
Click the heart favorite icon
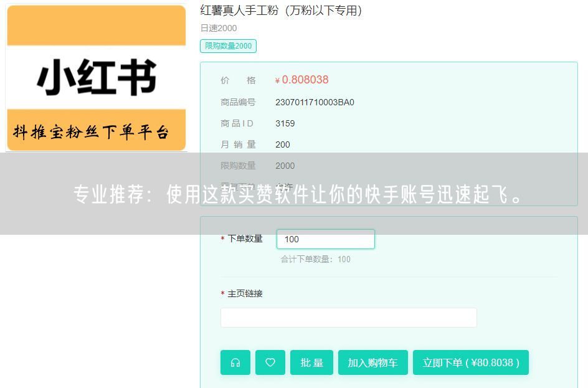[270, 362]
